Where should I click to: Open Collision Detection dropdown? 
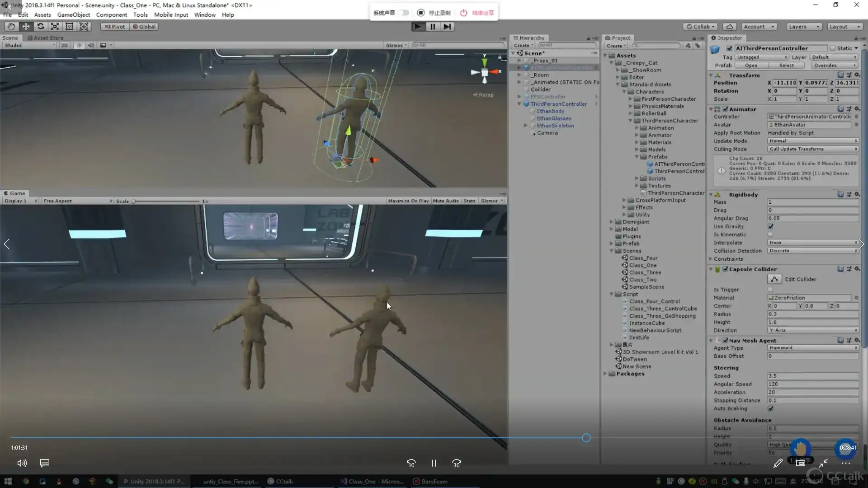(812, 251)
